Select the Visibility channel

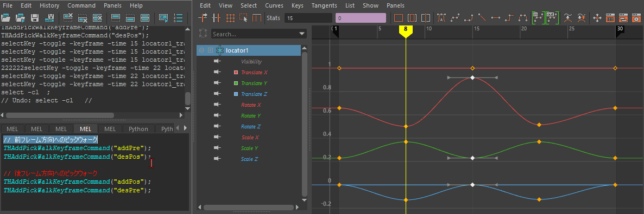coord(251,62)
